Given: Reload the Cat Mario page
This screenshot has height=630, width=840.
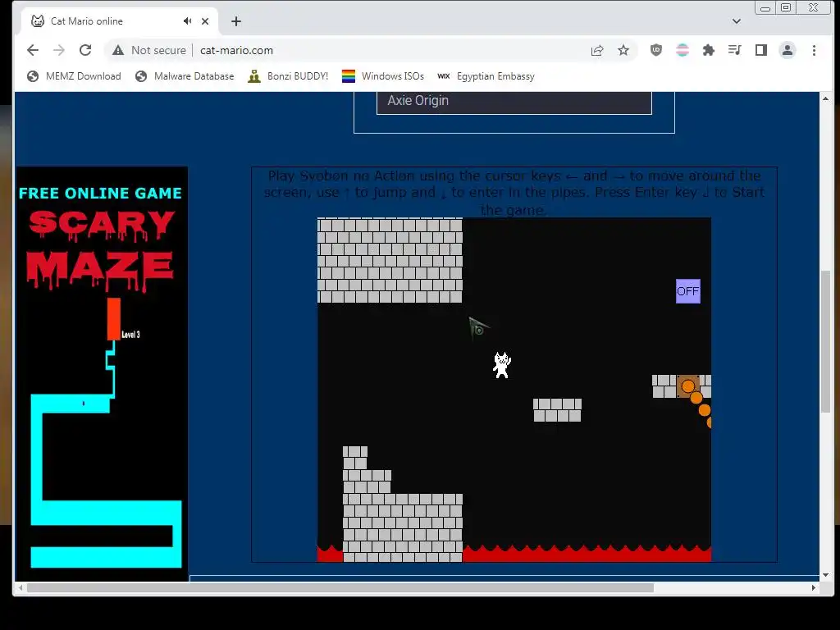Looking at the screenshot, I should tap(85, 50).
